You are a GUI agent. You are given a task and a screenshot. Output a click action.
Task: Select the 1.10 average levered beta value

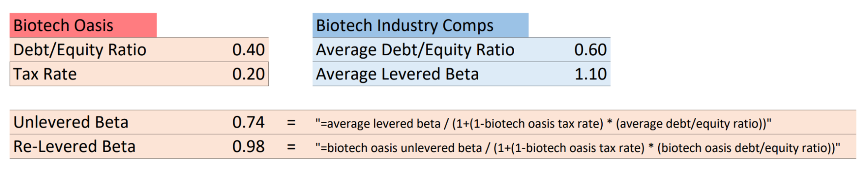590,74
